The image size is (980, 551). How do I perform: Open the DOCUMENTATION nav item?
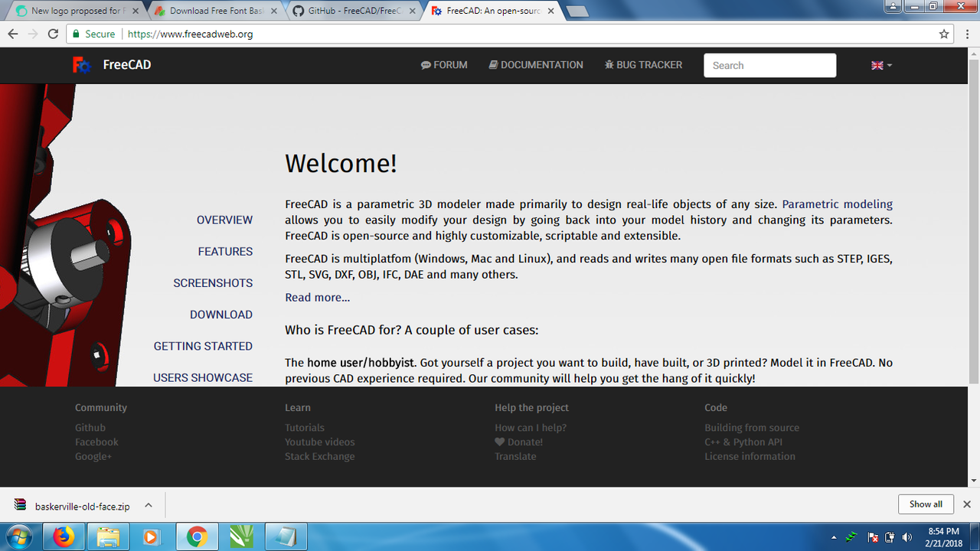pyautogui.click(x=536, y=65)
